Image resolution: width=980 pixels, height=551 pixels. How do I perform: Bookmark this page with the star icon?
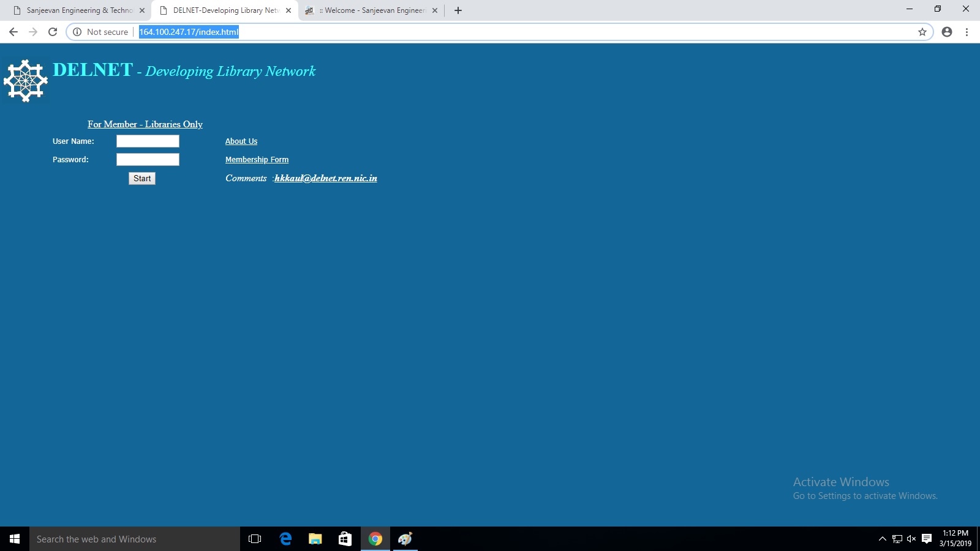point(922,32)
